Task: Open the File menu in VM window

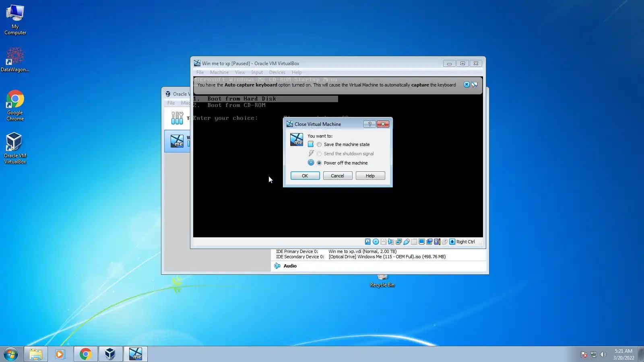Action: tap(200, 72)
